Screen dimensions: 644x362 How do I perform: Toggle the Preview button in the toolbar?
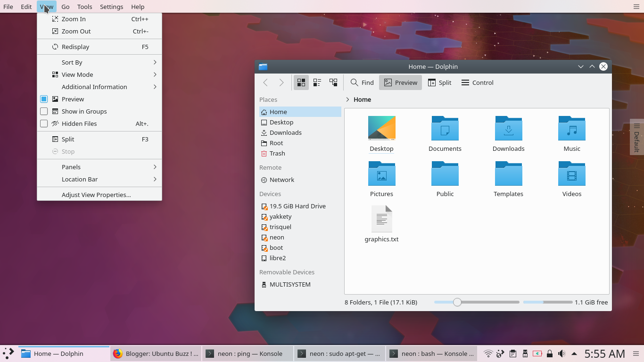(400, 82)
